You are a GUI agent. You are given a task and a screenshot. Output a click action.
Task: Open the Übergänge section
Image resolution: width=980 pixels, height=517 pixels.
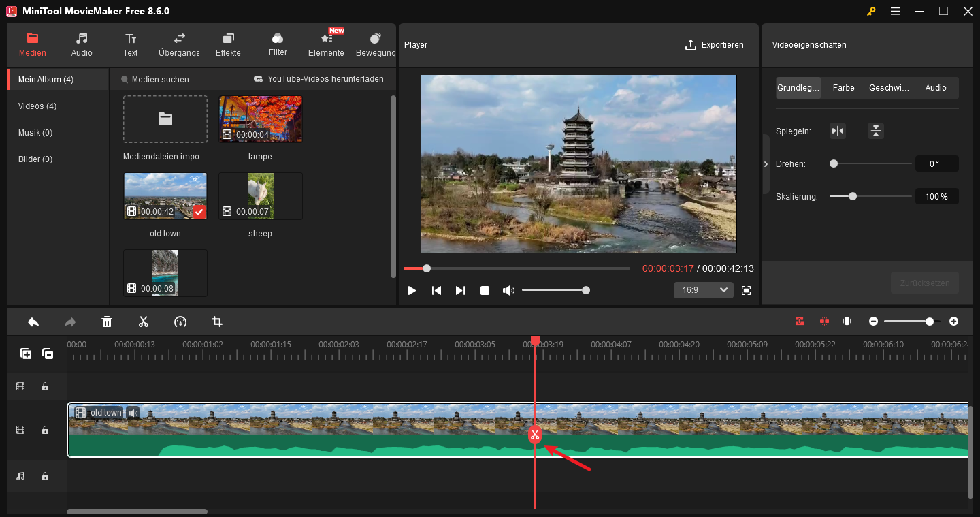(x=178, y=44)
